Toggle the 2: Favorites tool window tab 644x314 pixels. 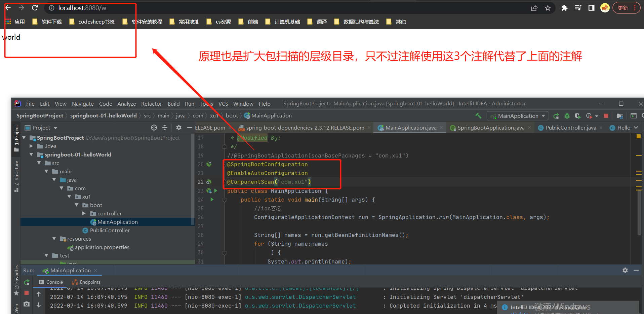pos(16,280)
